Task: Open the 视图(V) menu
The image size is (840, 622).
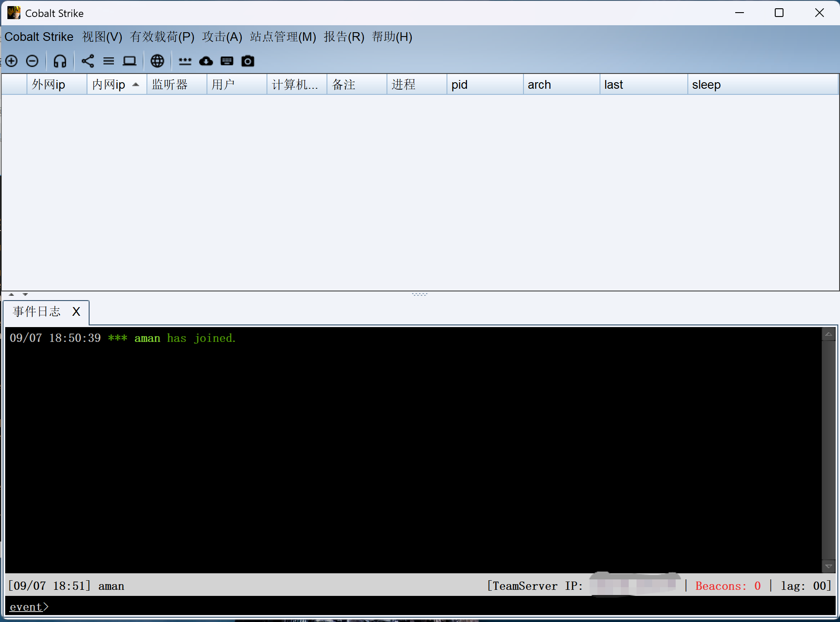Action: (x=102, y=37)
